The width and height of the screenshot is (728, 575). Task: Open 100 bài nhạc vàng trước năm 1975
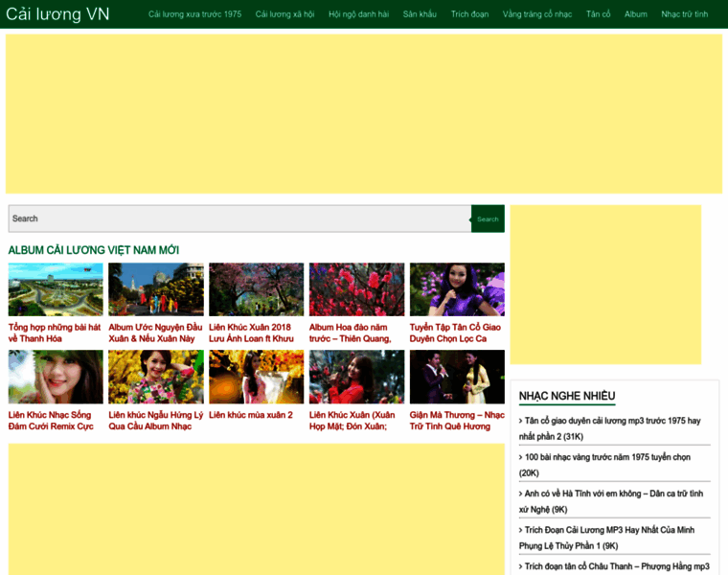(605, 465)
